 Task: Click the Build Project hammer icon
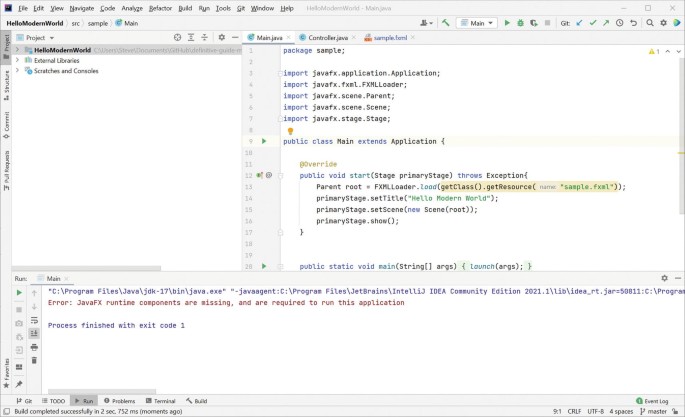[x=445, y=23]
